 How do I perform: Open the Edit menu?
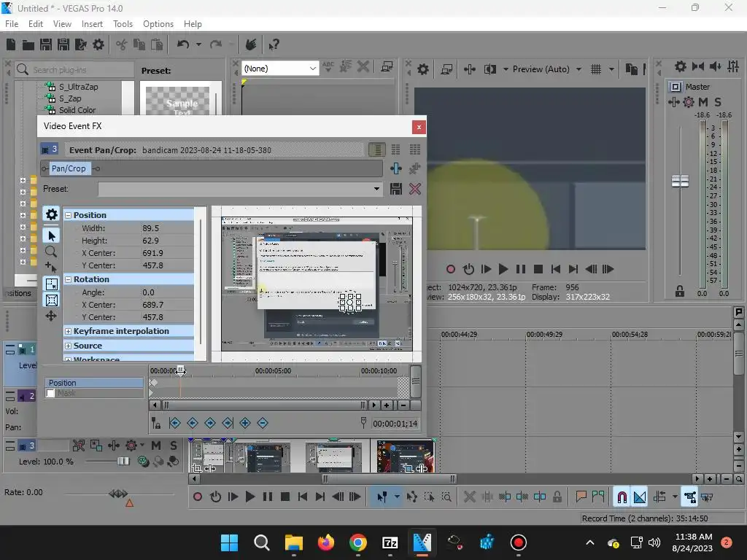click(35, 24)
